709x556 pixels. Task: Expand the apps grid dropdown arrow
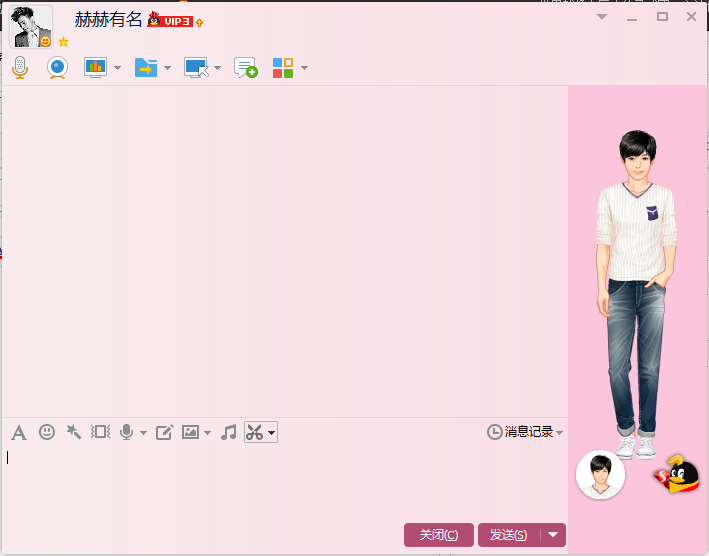304,68
